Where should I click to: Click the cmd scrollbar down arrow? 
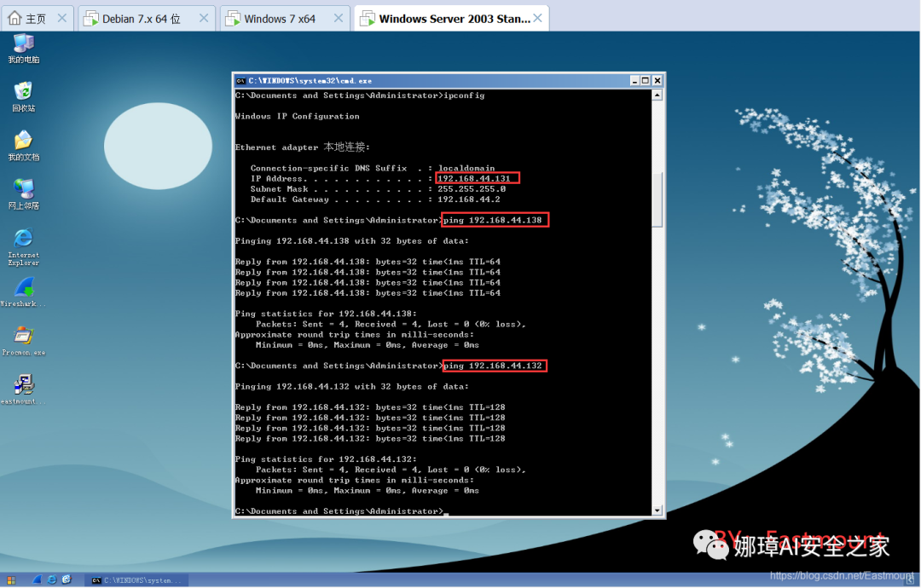657,510
